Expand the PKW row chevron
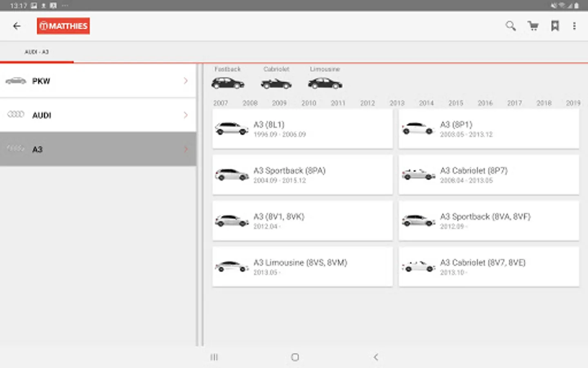This screenshot has height=368, width=588. 186,81
